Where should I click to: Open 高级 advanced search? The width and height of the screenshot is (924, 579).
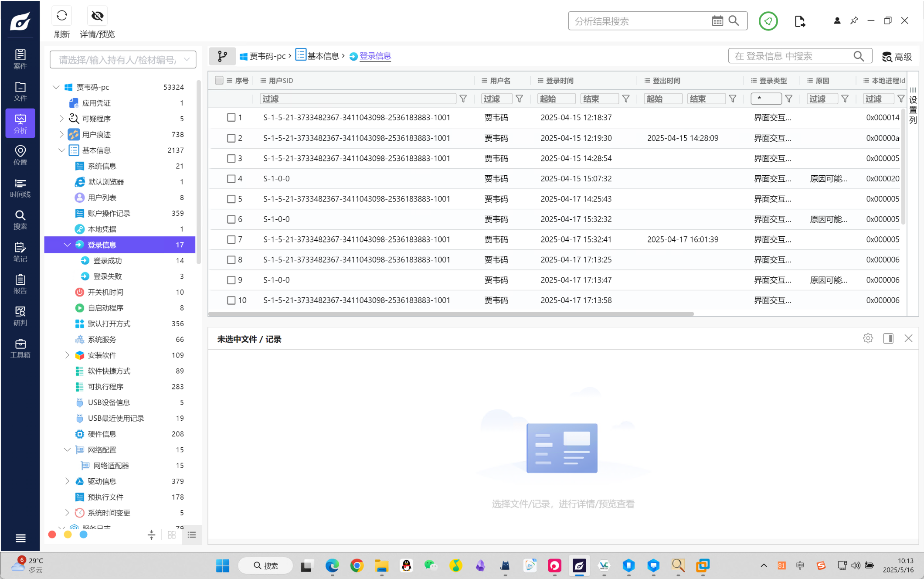[x=897, y=56]
